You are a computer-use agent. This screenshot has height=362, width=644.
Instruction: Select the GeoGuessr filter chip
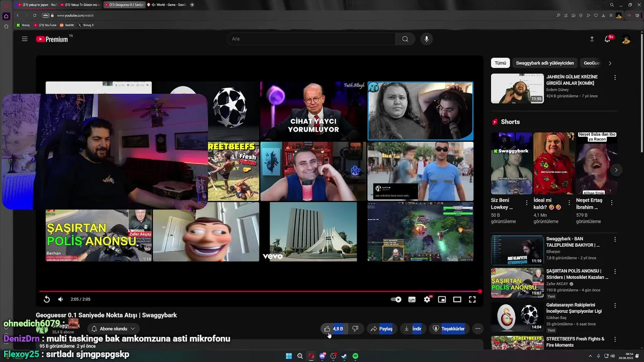coord(592,63)
